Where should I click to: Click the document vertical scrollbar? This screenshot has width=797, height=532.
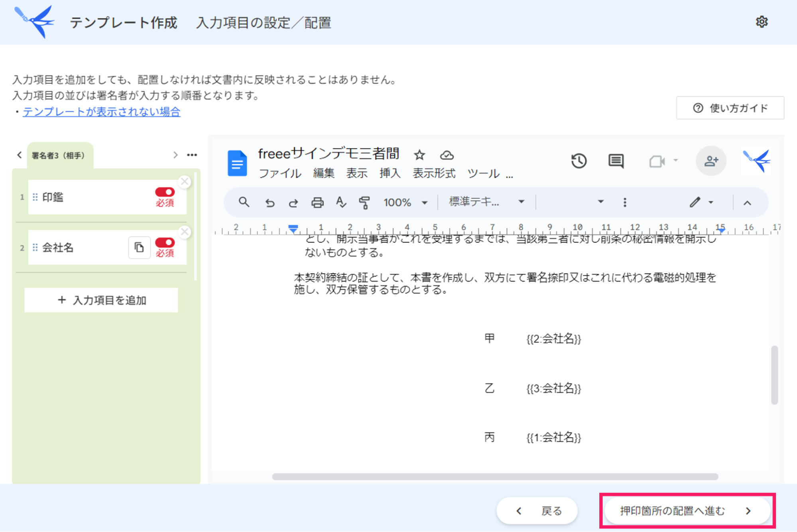pyautogui.click(x=774, y=375)
